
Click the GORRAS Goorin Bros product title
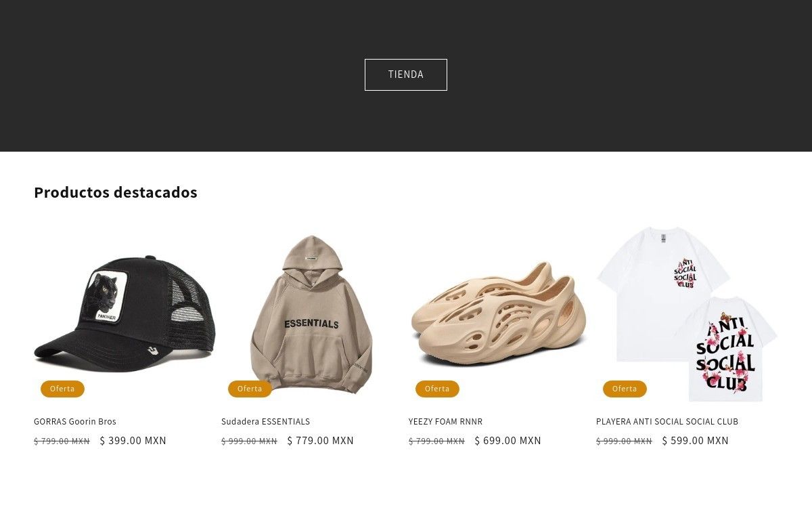(x=75, y=422)
